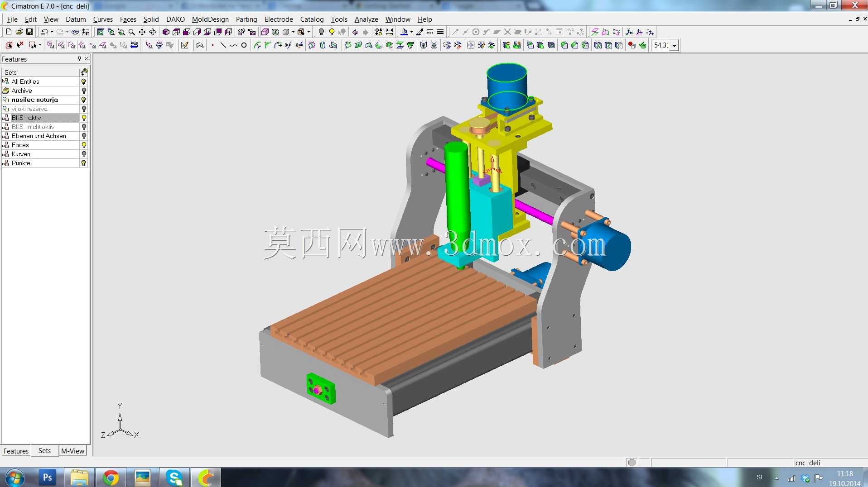Choose the Rotate view tool
Image resolution: width=868 pixels, height=487 pixels.
(153, 32)
